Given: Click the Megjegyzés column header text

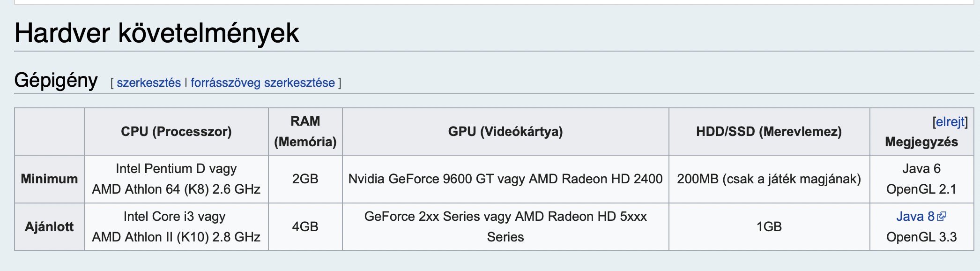Looking at the screenshot, I should (x=921, y=142).
